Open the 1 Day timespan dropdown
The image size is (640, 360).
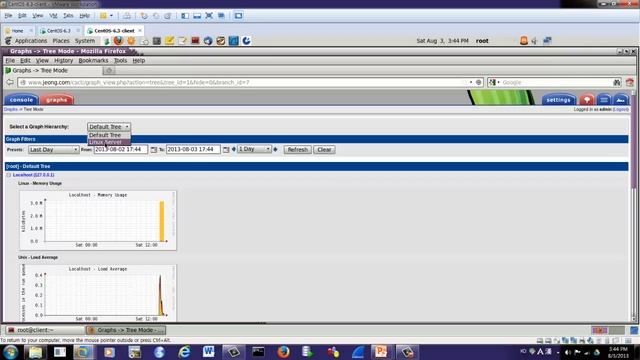tap(254, 149)
